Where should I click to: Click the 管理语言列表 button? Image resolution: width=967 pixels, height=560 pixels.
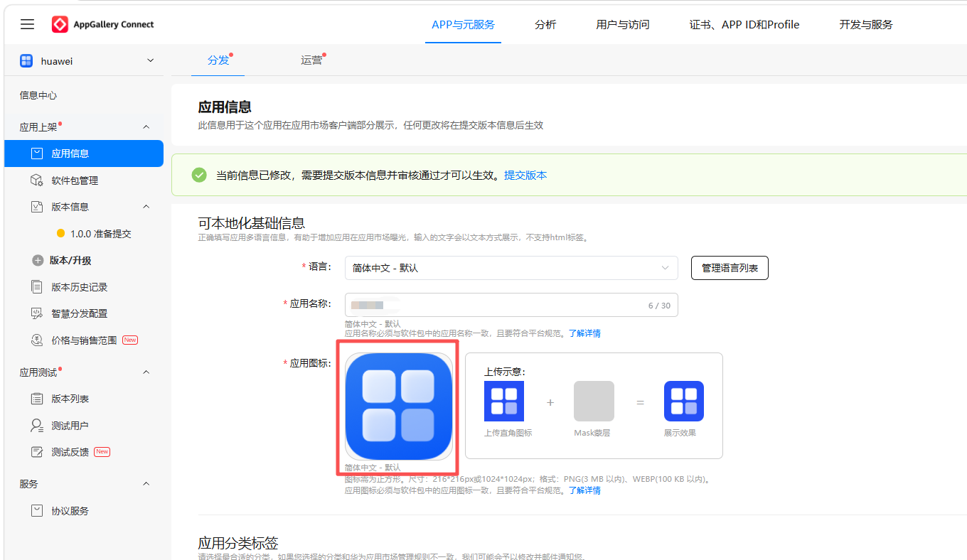730,268
